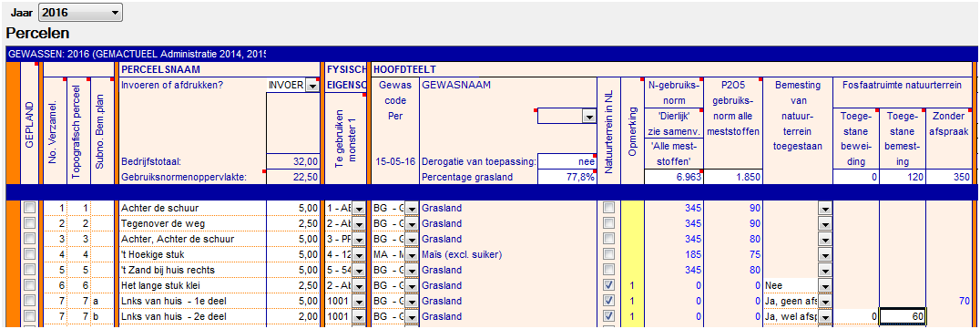Open bemesting dropdown showing Ja, geen afspraak

pyautogui.click(x=825, y=302)
